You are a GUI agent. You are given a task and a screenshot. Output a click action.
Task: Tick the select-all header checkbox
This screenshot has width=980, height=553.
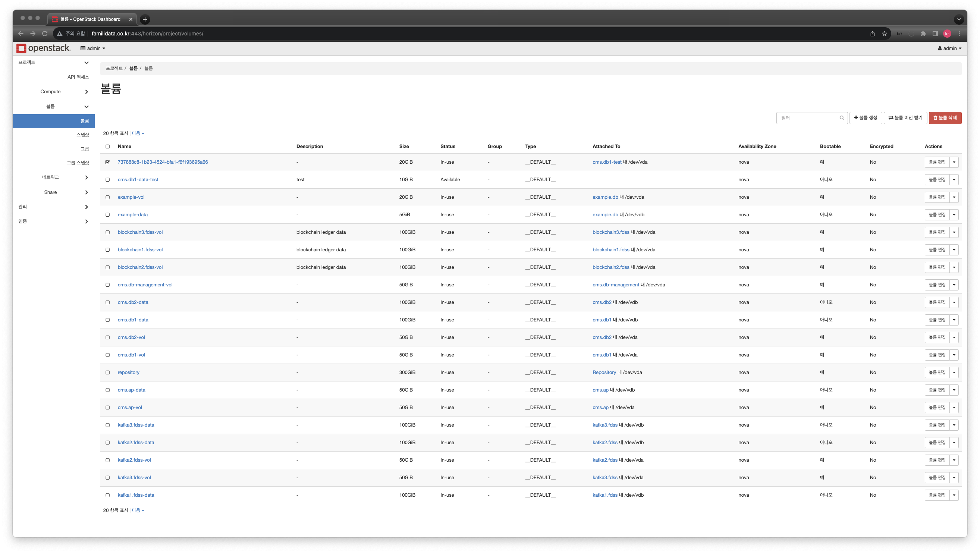coord(108,147)
